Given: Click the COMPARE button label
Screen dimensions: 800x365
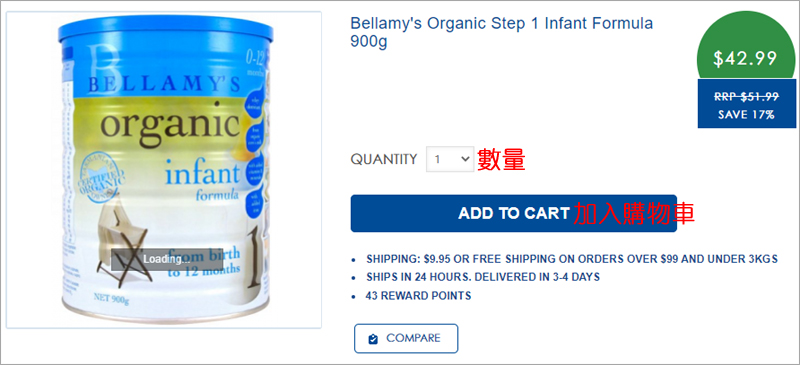Looking at the screenshot, I should click(413, 338).
